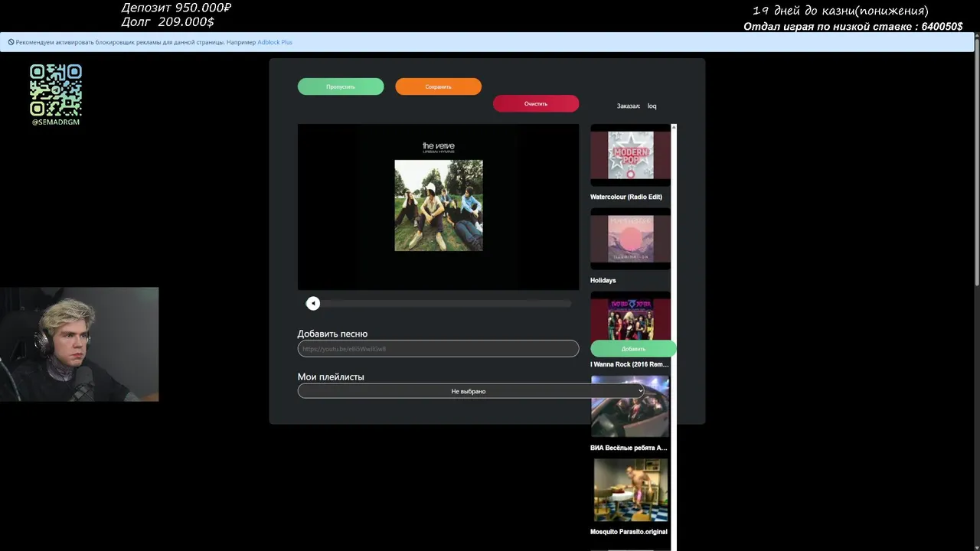
Task: Select the ВИА Весёлые ребята thumbnail
Action: (631, 406)
